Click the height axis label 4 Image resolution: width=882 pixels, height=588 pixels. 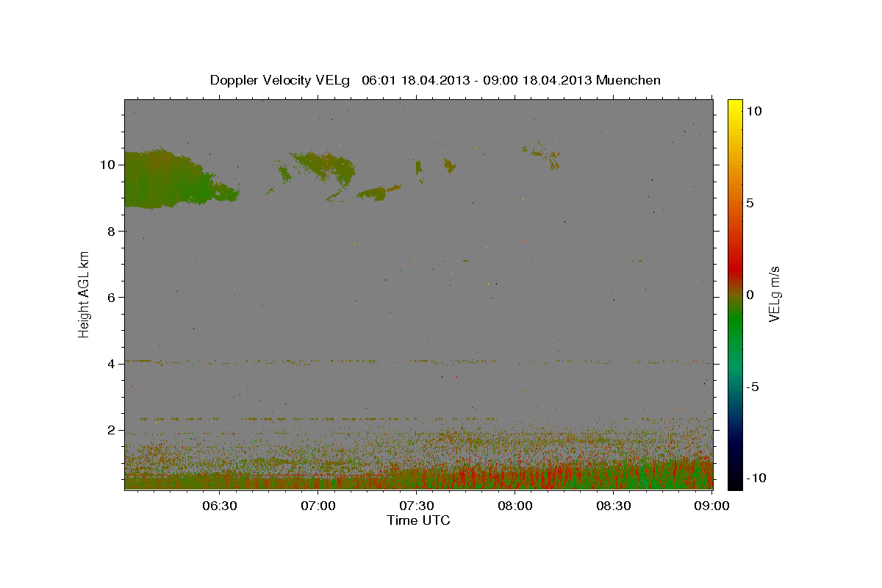[112, 364]
